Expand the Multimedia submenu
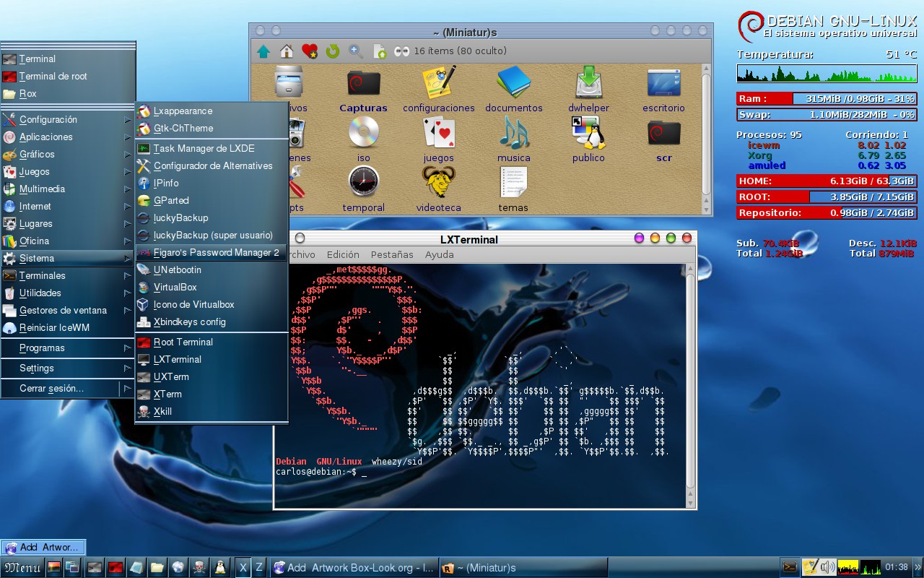Screen dimensions: 924x578 [68, 189]
